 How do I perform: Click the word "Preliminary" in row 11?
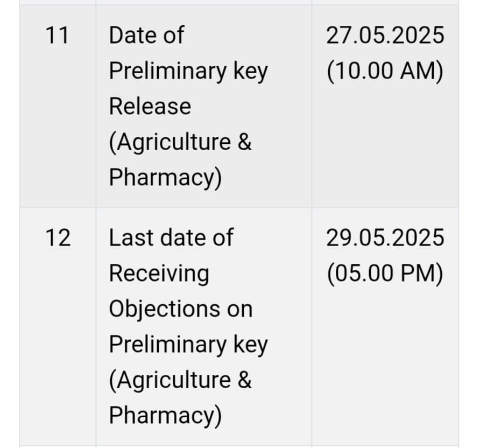pyautogui.click(x=167, y=71)
